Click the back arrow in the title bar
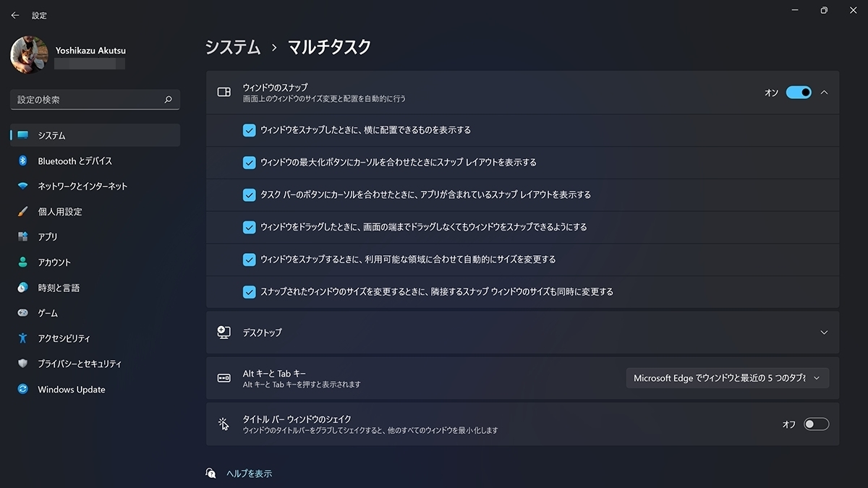 [x=15, y=15]
